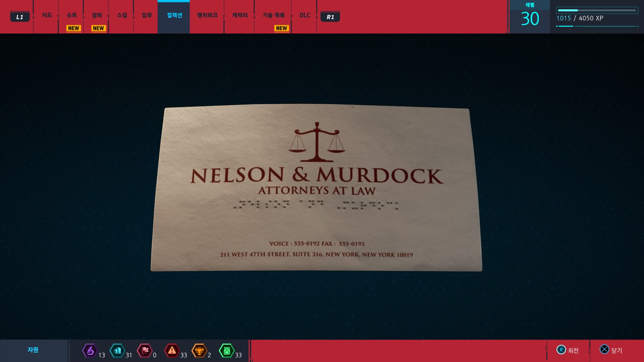
Task: Click the pink flag base token icon
Action: [145, 351]
